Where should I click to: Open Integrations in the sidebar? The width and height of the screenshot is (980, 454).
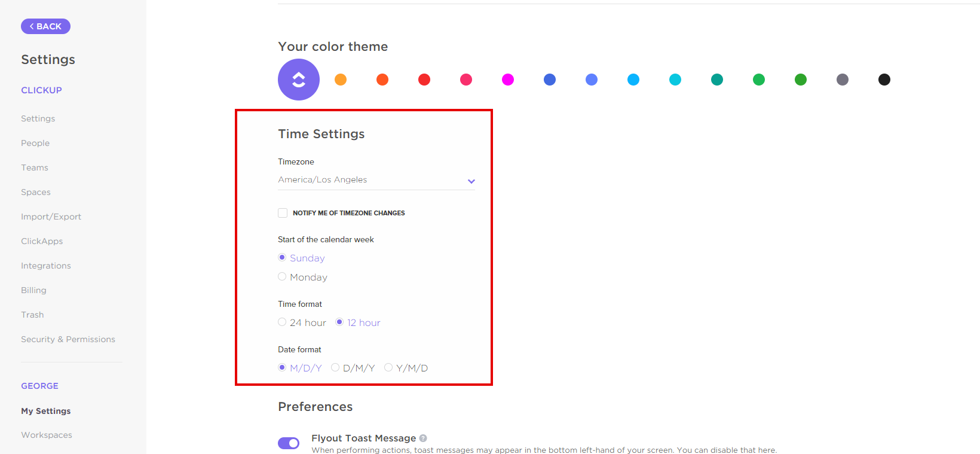coord(46,266)
